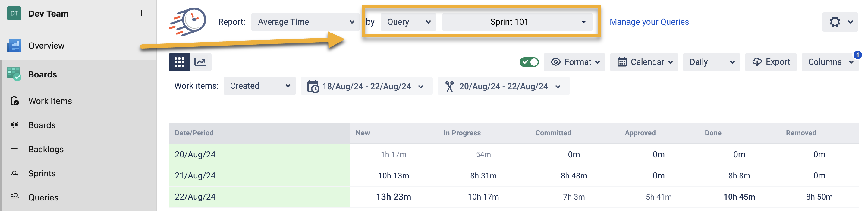Open Backlogs in the sidebar
Viewport: 868px width, 211px height.
46,149
